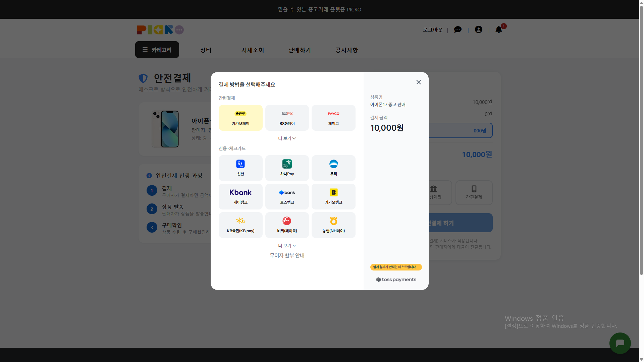Select KB국민(KB pay) card
This screenshot has width=644, height=362.
pos(240,225)
